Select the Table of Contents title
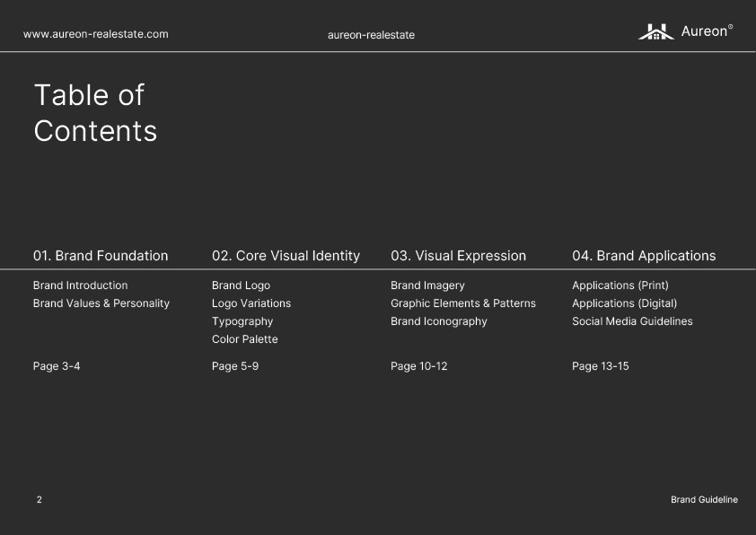The image size is (756, 535). click(x=95, y=113)
